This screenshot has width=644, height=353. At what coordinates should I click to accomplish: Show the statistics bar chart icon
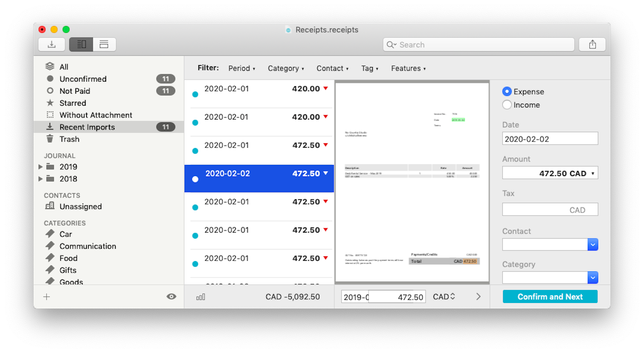pyautogui.click(x=201, y=297)
